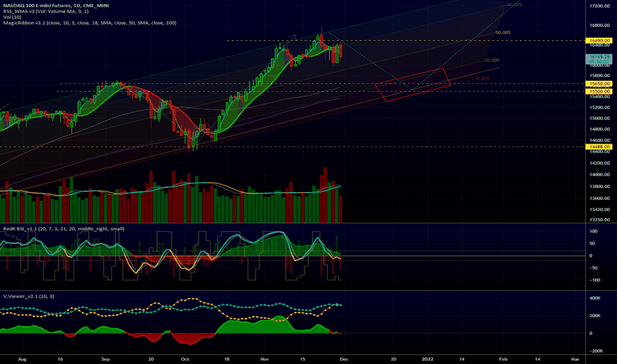Click the -50 value on RedK BSI scale
Viewport: 617px width, 364px height.
point(593,268)
